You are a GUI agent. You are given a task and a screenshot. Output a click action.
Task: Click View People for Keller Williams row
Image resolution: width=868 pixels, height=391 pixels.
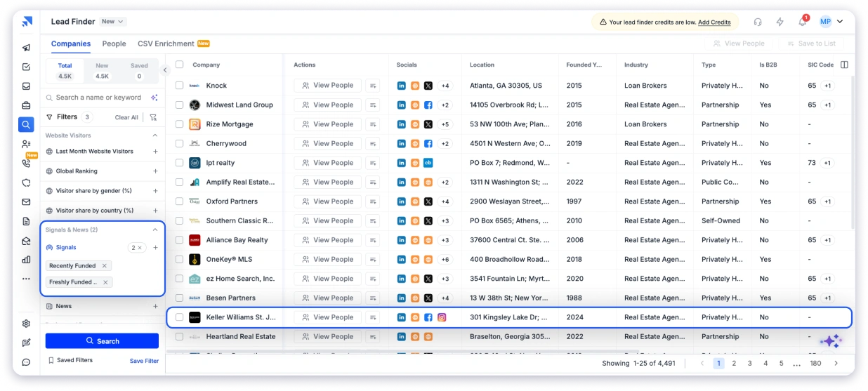click(327, 317)
